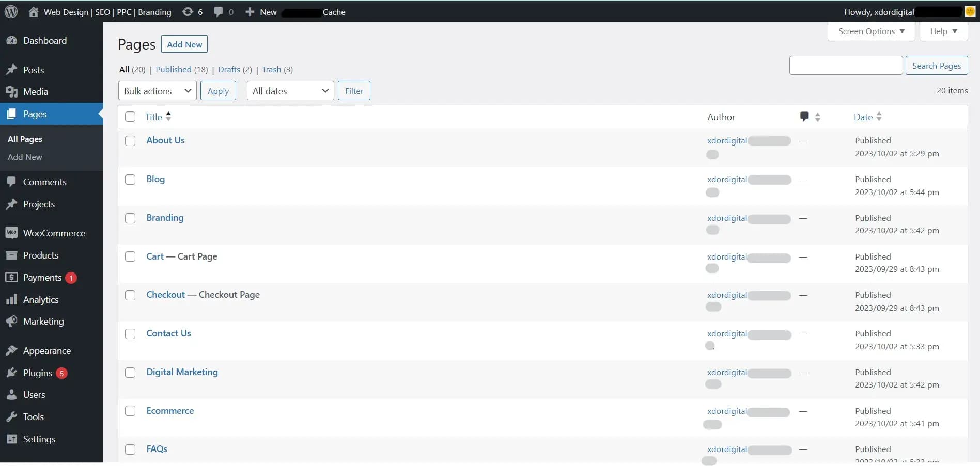Select the Digital Marketing page checkbox
This screenshot has height=466, width=980.
point(130,373)
